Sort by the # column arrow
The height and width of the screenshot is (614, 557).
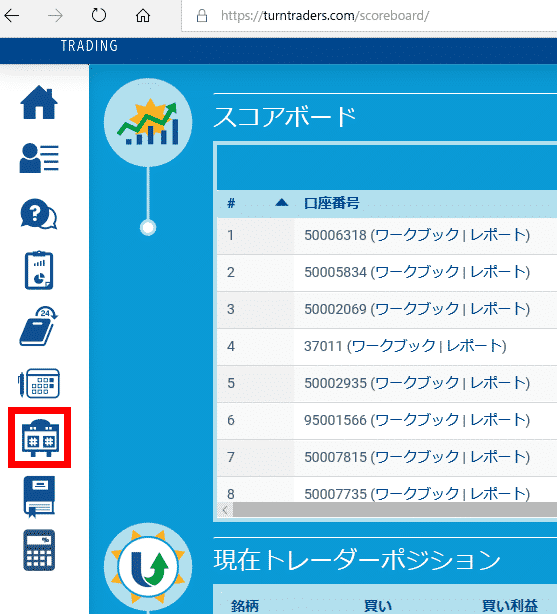[282, 203]
